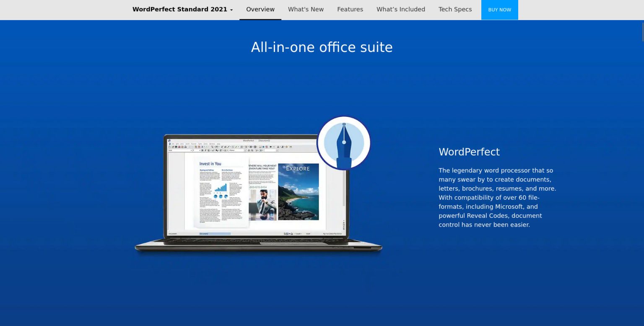Viewport: 644px width, 326px height.
Task: Click the Explore coastal photo on laptop screen
Action: tap(298, 192)
